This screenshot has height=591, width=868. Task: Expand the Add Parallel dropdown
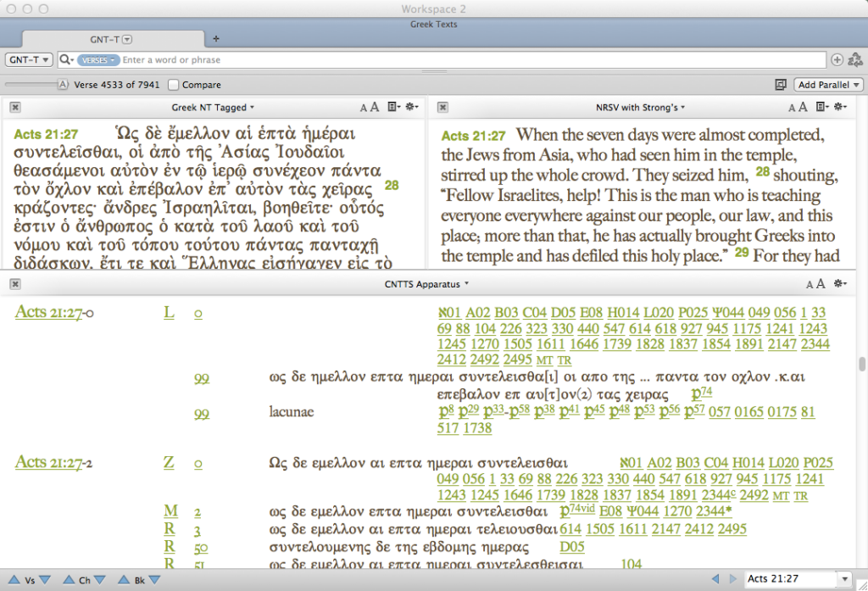(828, 85)
